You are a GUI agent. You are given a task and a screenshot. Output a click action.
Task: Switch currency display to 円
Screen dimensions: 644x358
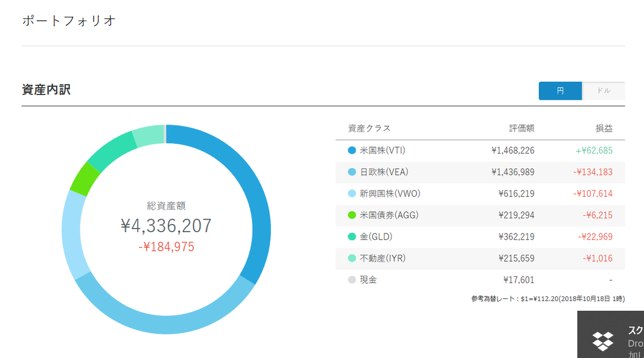tap(560, 91)
